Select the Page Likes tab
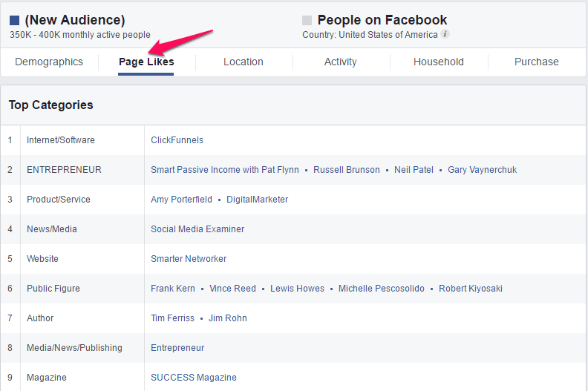 click(x=146, y=62)
